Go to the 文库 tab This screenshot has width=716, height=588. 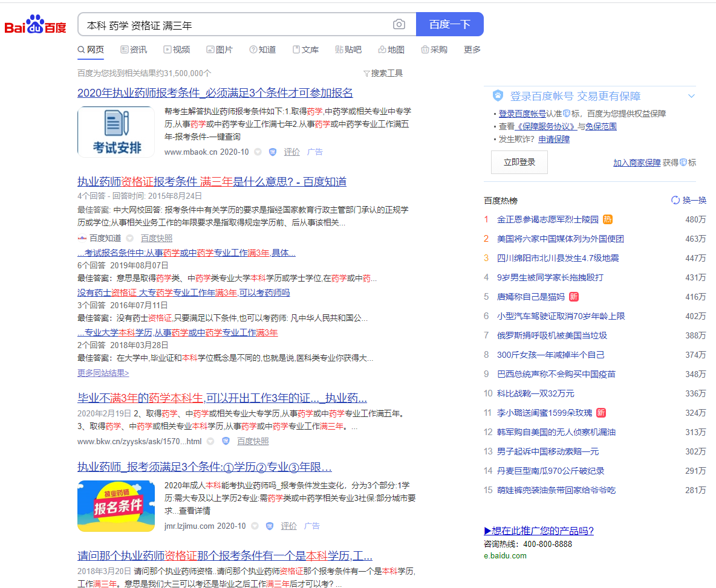(x=305, y=50)
